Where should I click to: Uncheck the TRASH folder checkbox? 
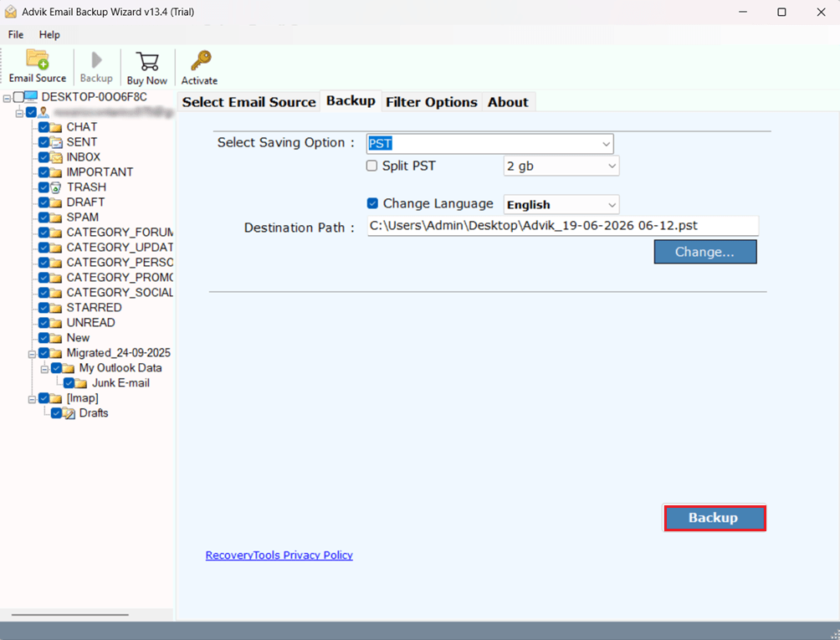[44, 187]
